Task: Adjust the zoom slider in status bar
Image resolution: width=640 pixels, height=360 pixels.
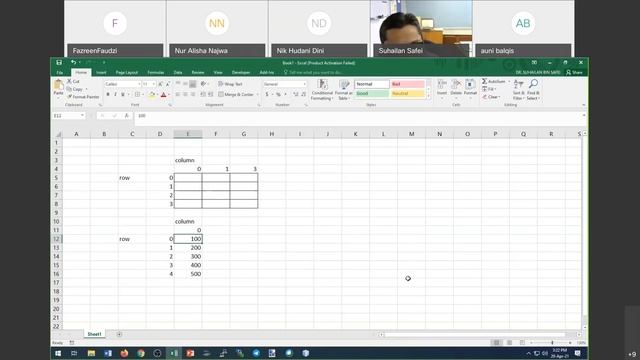Action: pyautogui.click(x=552, y=343)
